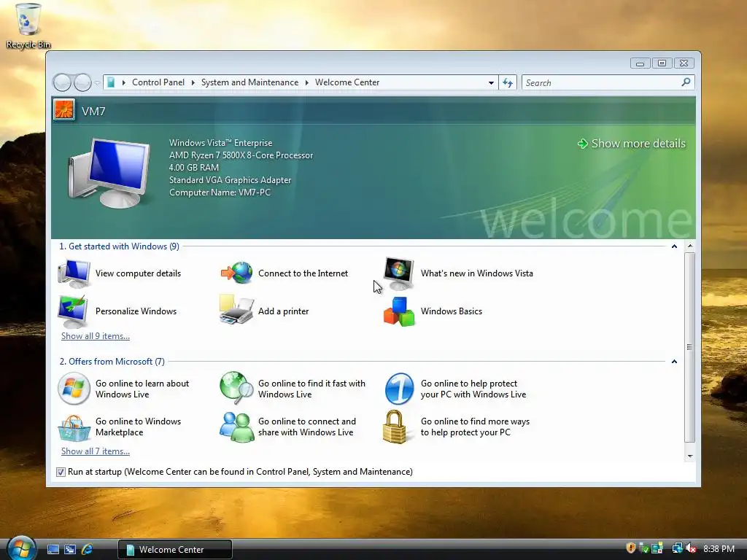747x560 pixels.
Task: Select find it fast with Windows Live icon
Action: click(236, 388)
